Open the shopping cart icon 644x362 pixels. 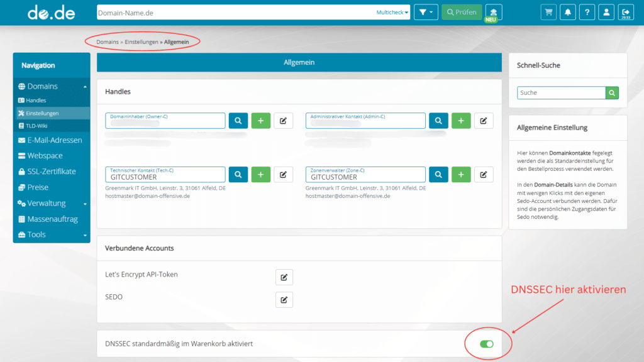pyautogui.click(x=548, y=13)
